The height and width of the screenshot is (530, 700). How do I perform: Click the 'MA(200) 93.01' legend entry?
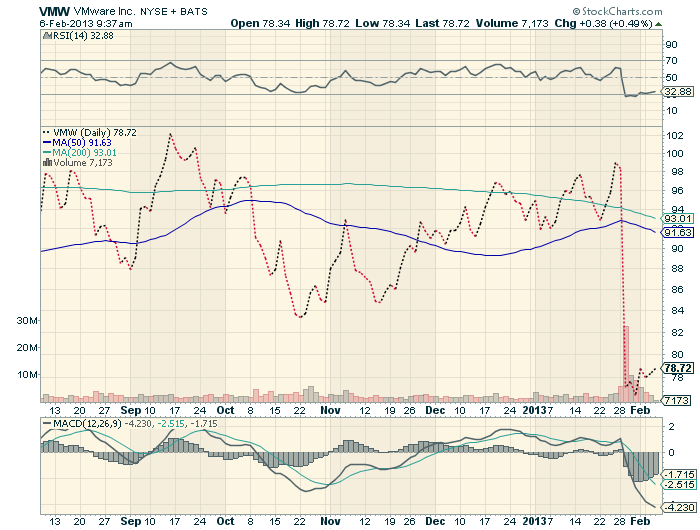coord(84,153)
